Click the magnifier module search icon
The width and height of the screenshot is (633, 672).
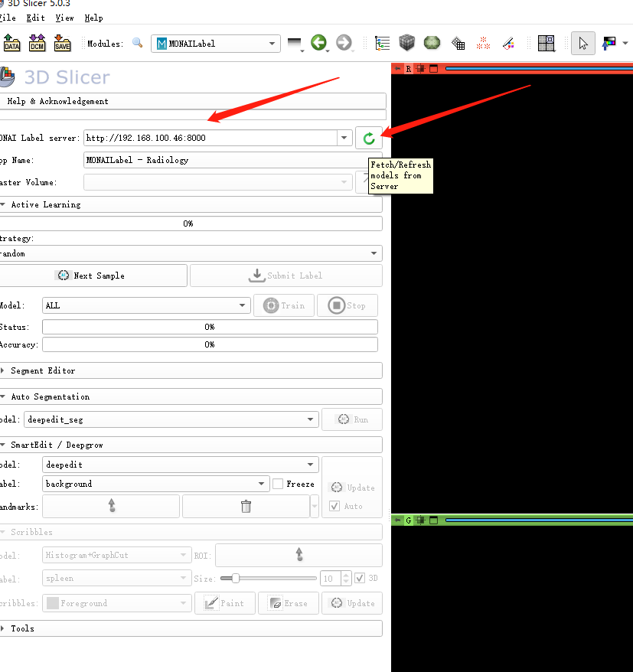(137, 43)
